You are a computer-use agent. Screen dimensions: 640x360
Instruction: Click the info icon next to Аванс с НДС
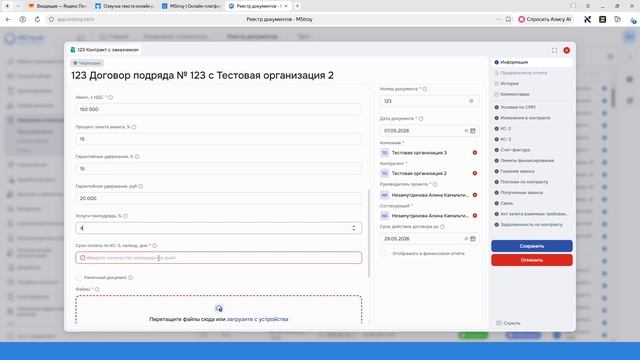(x=111, y=97)
